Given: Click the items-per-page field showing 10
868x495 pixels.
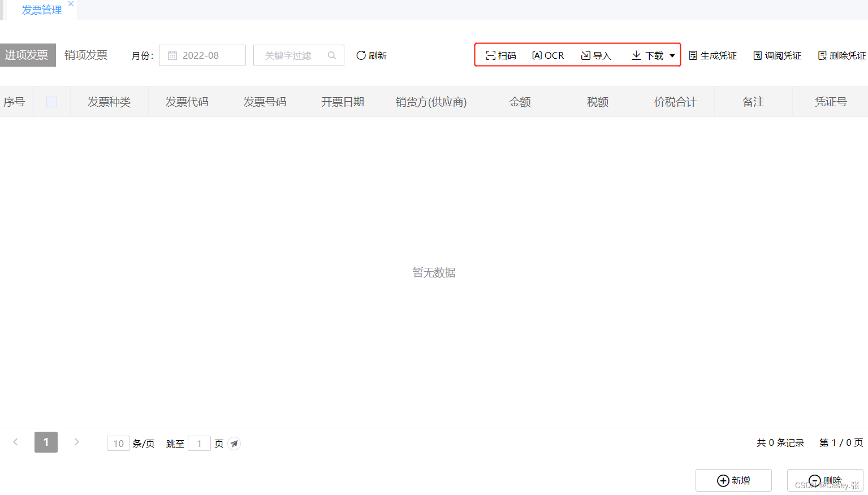Looking at the screenshot, I should point(118,444).
